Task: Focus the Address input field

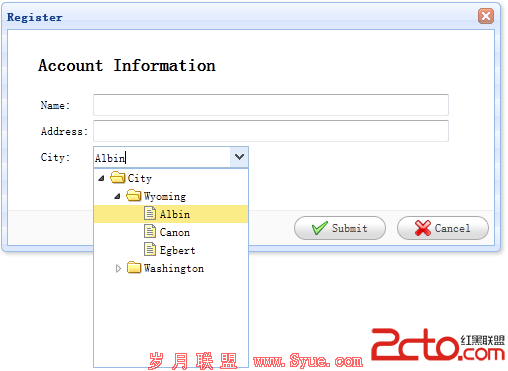Action: [x=271, y=131]
